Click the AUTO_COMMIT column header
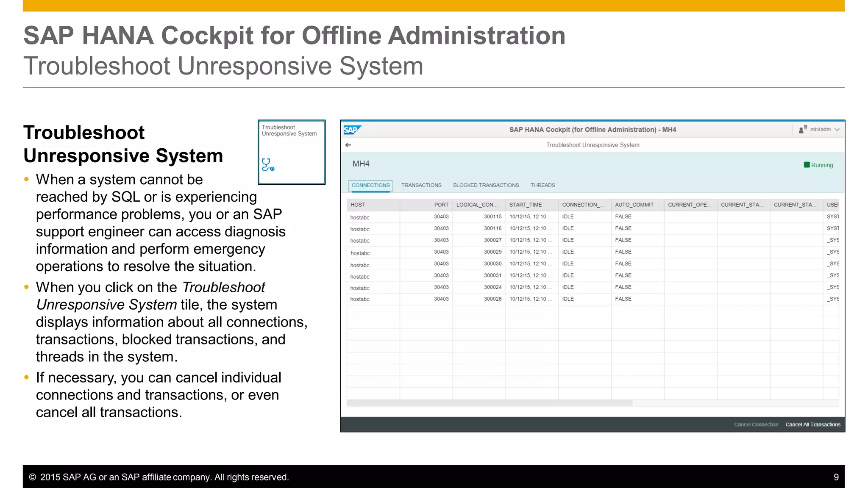 638,205
